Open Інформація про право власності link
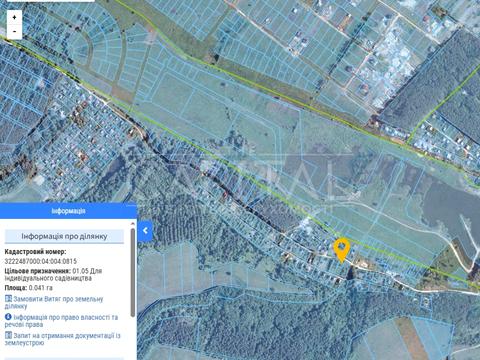480x360 pixels. click(62, 321)
